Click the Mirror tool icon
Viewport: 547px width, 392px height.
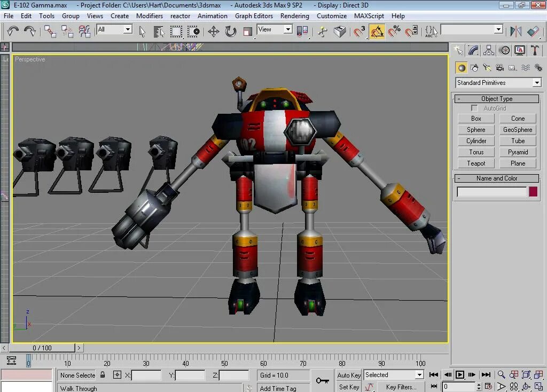pos(515,32)
